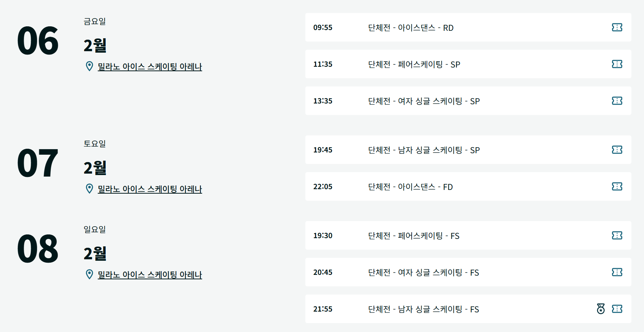
Task: Open 밀라노 아이스 스케이팅 아레나 link under February 07
Action: 150,189
